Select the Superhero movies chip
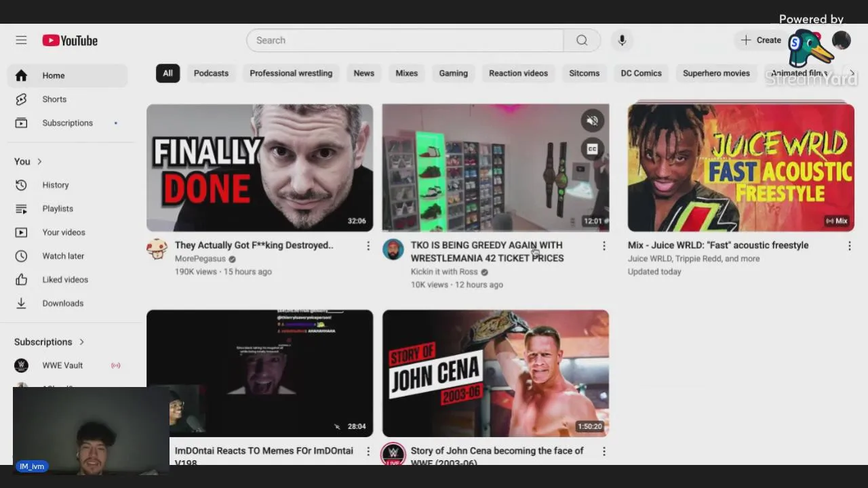Viewport: 868px width, 488px height. click(x=716, y=73)
